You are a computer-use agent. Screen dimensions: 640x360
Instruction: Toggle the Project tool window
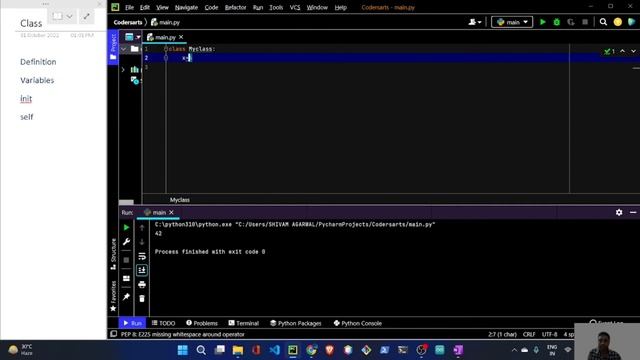(113, 47)
